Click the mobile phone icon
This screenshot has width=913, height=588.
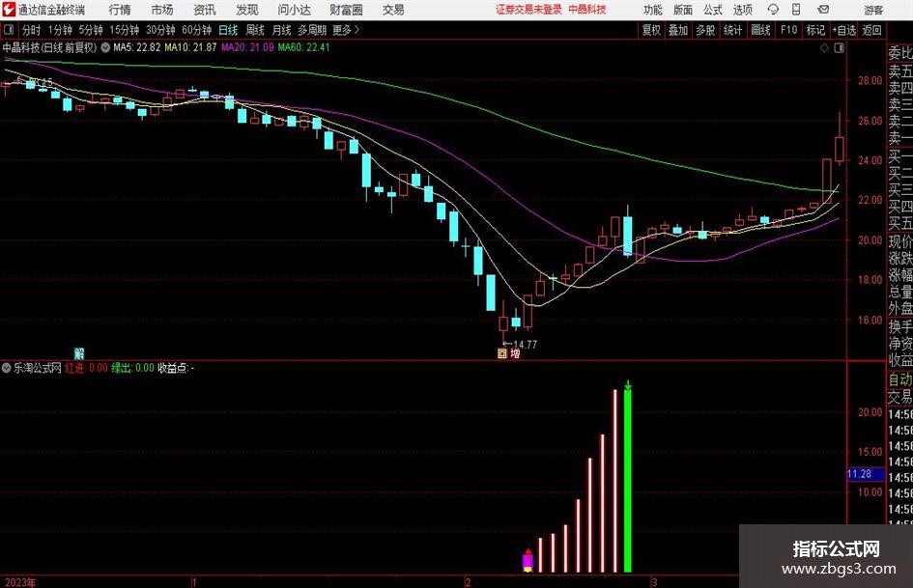tap(796, 10)
